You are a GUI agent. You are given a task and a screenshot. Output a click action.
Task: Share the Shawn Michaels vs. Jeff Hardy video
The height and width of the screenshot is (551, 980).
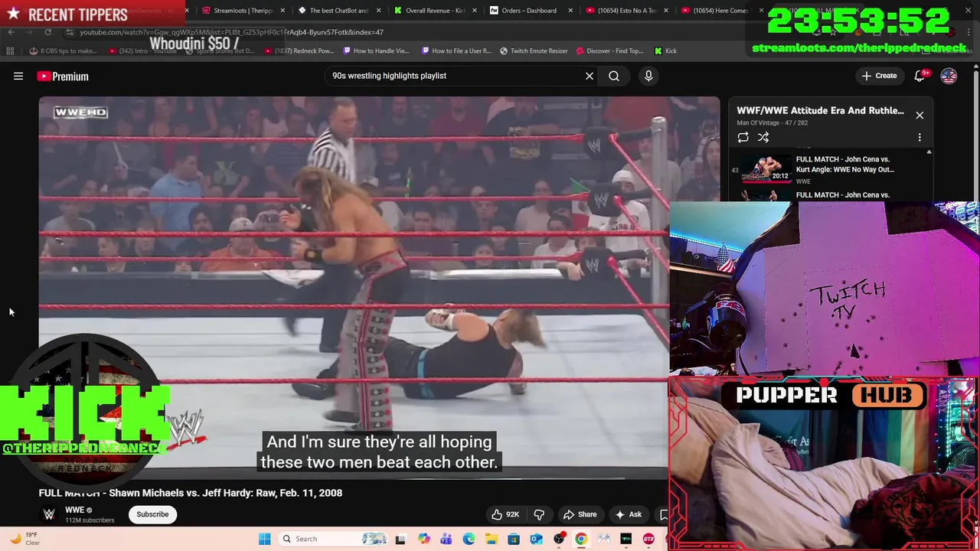[580, 514]
